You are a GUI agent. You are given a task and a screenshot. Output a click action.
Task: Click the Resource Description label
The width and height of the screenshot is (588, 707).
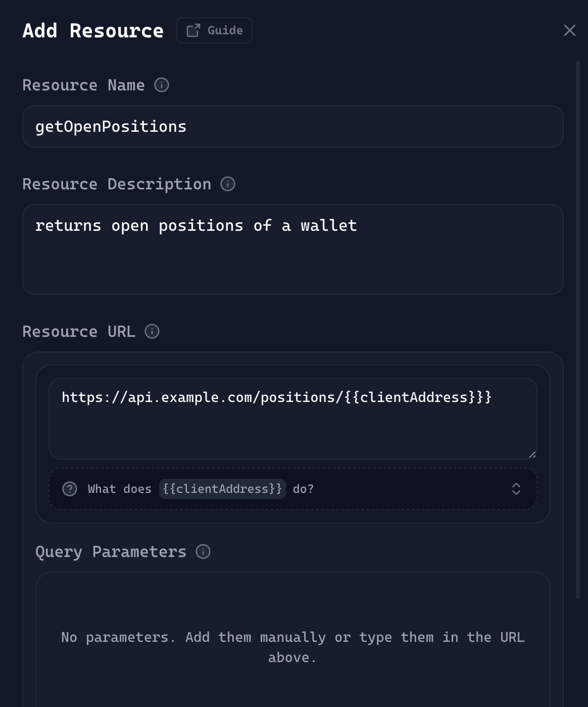pyautogui.click(x=117, y=184)
